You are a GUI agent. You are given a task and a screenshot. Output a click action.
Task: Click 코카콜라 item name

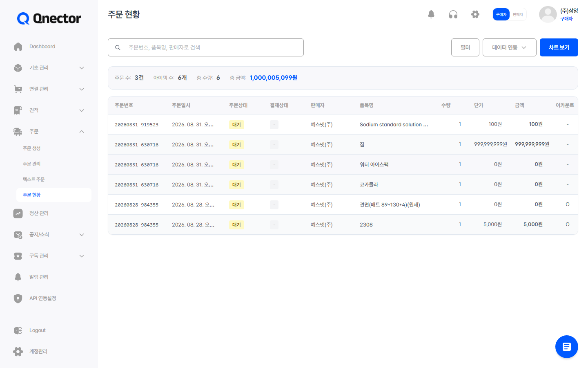coord(369,185)
